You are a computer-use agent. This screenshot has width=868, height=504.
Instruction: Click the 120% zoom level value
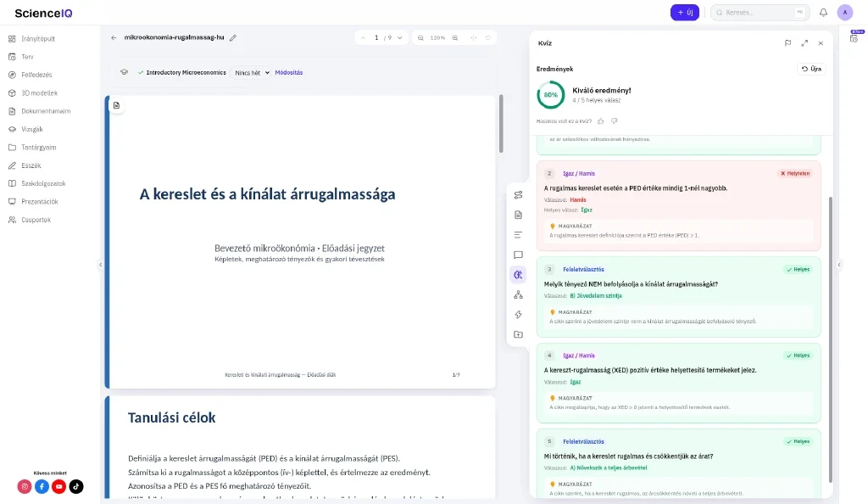(438, 37)
